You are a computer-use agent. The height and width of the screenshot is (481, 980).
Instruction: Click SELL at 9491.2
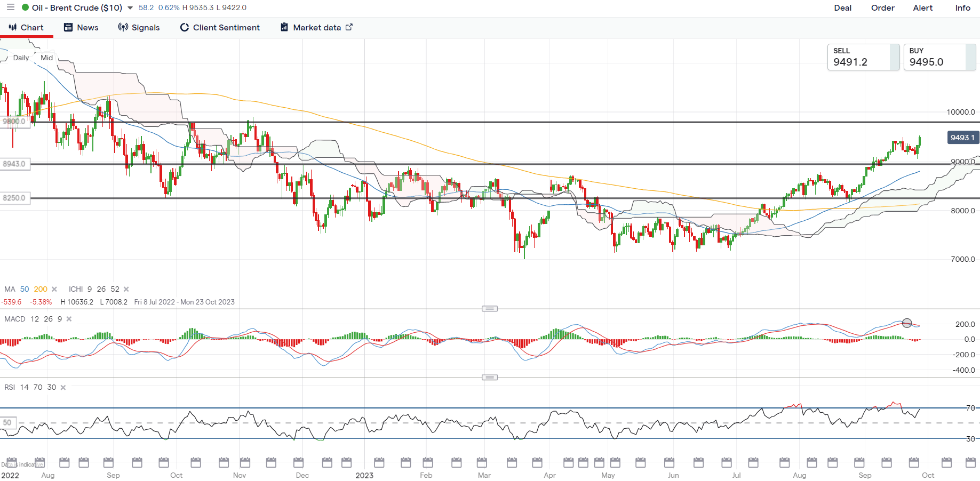863,57
